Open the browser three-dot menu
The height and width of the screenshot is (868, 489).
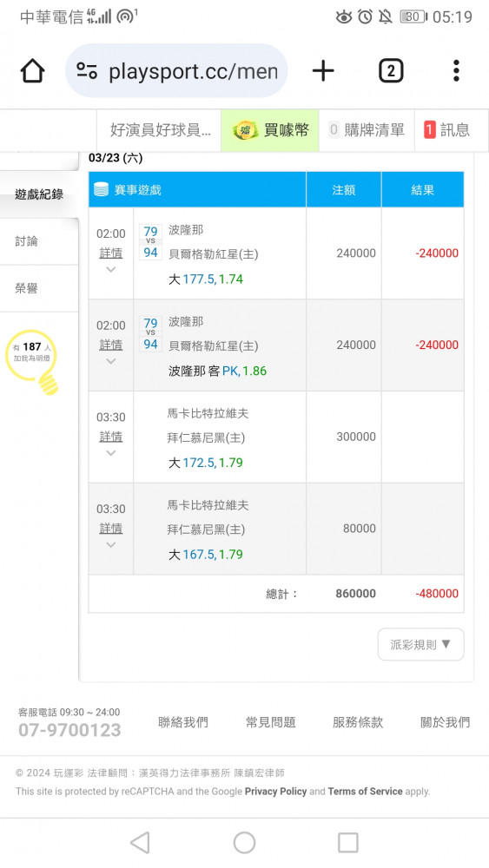pyautogui.click(x=456, y=71)
